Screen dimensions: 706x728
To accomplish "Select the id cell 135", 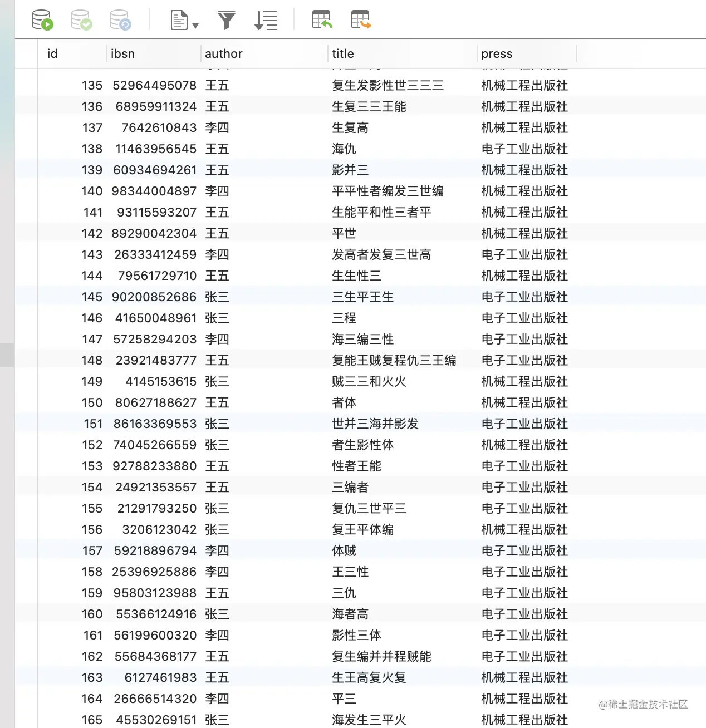I will pyautogui.click(x=92, y=86).
